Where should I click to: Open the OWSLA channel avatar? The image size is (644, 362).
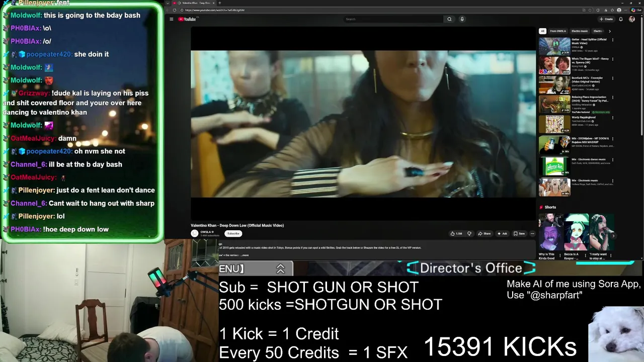pyautogui.click(x=194, y=233)
